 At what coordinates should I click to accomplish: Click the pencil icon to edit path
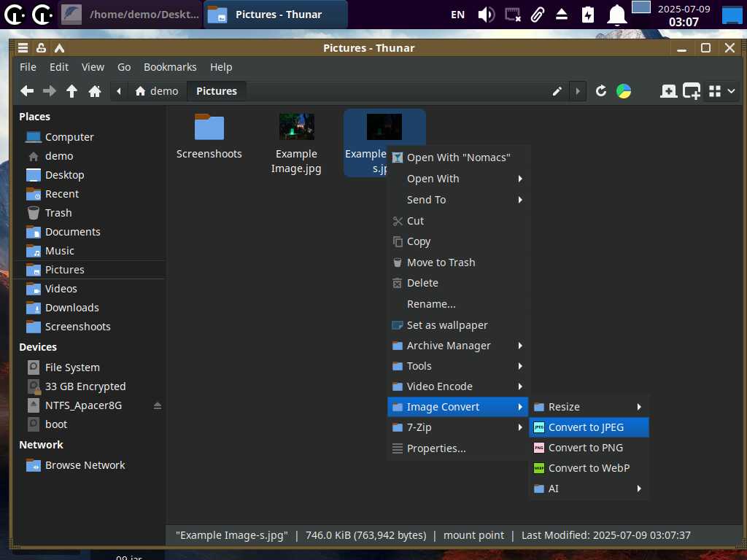[557, 91]
